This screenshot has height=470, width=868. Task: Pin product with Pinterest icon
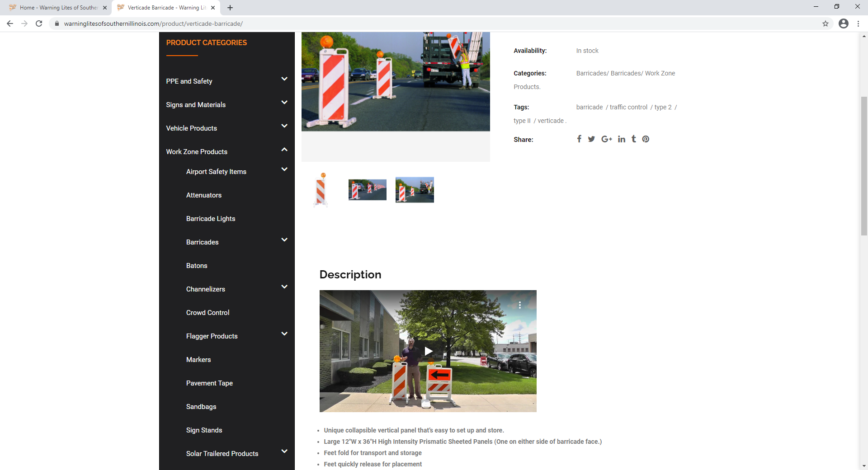point(646,139)
